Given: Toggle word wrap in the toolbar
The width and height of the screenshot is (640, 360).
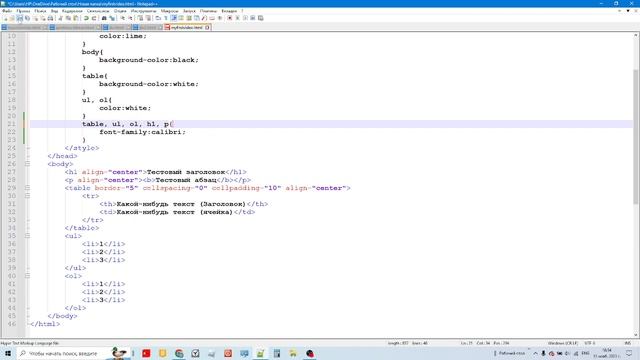Looking at the screenshot, I should click(x=158, y=18).
